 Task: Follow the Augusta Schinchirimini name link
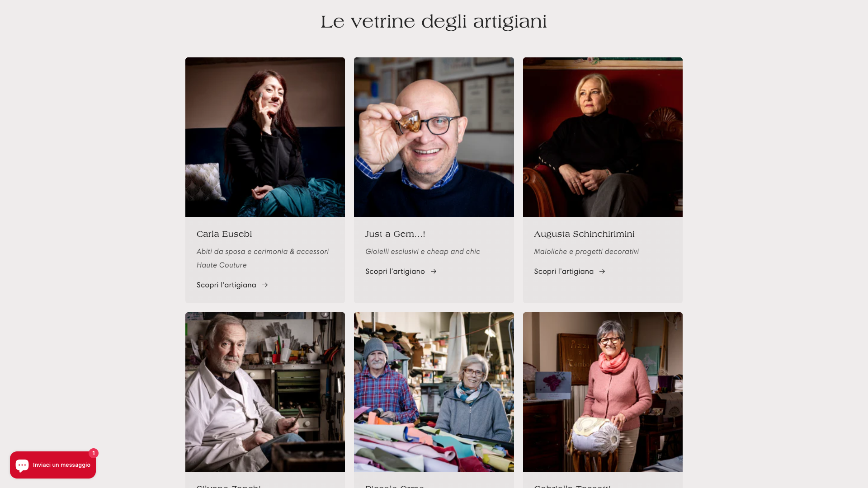point(584,234)
